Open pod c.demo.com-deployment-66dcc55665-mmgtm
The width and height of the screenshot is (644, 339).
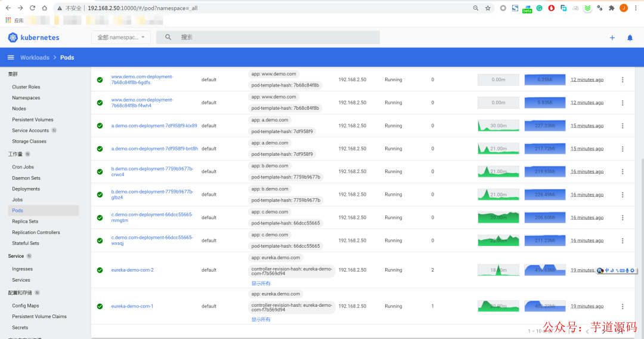pyautogui.click(x=152, y=218)
